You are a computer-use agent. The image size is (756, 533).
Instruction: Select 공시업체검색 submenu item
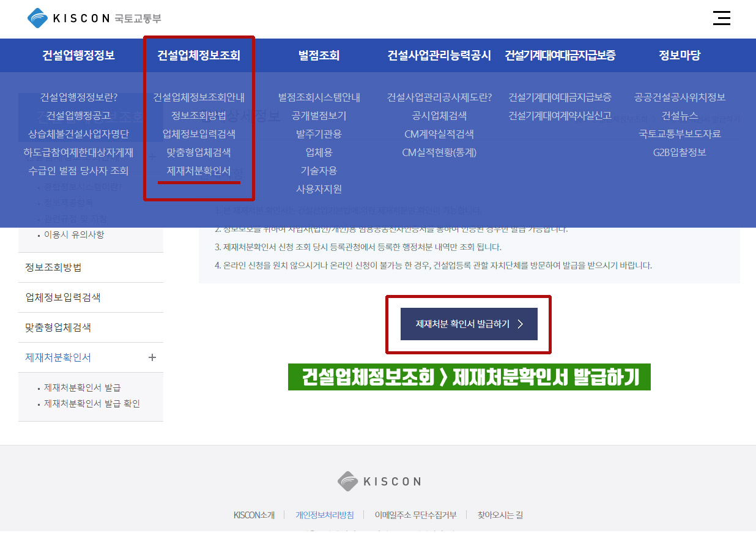[x=439, y=116]
